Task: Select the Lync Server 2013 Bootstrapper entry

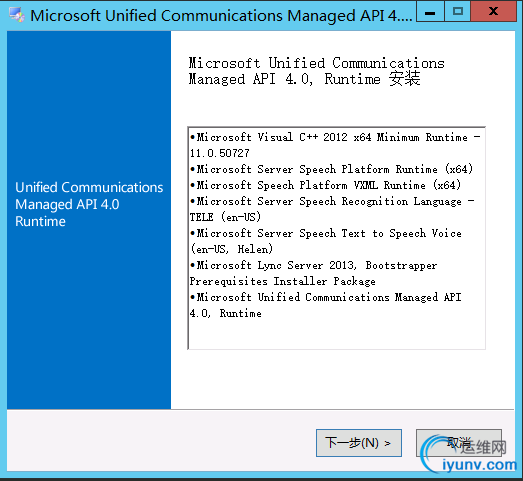Action: pos(314,273)
